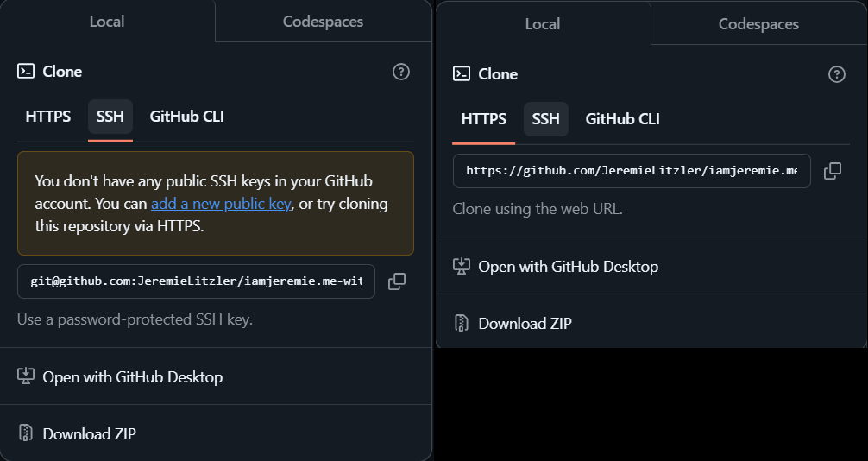
Task: Select the https://github.com URL field
Action: tap(632, 171)
